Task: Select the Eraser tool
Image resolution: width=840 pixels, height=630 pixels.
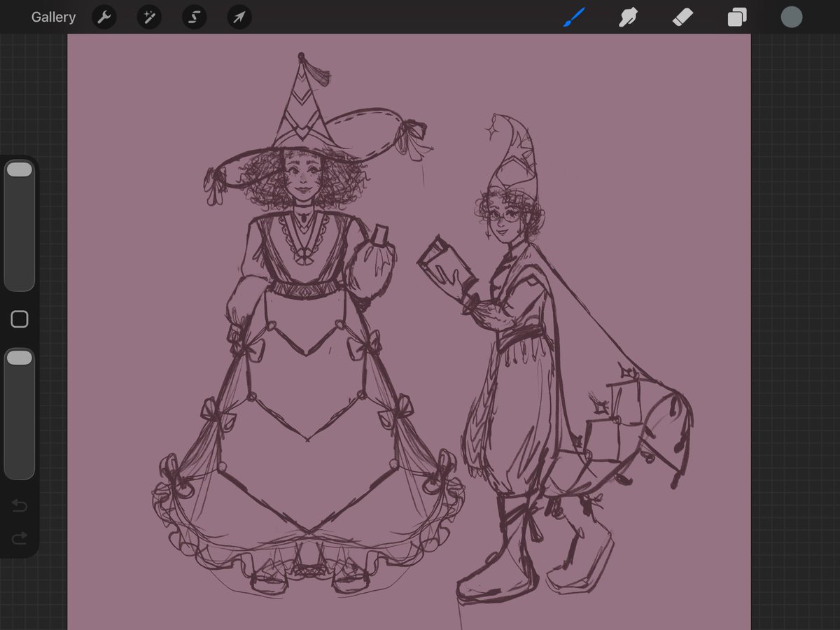Action: coord(682,17)
